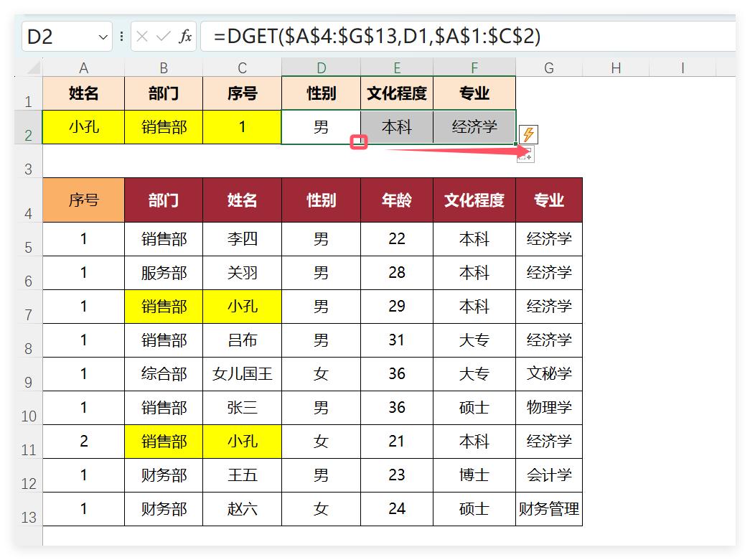
Task: Click cell D2 showing 男
Action: pos(321,127)
